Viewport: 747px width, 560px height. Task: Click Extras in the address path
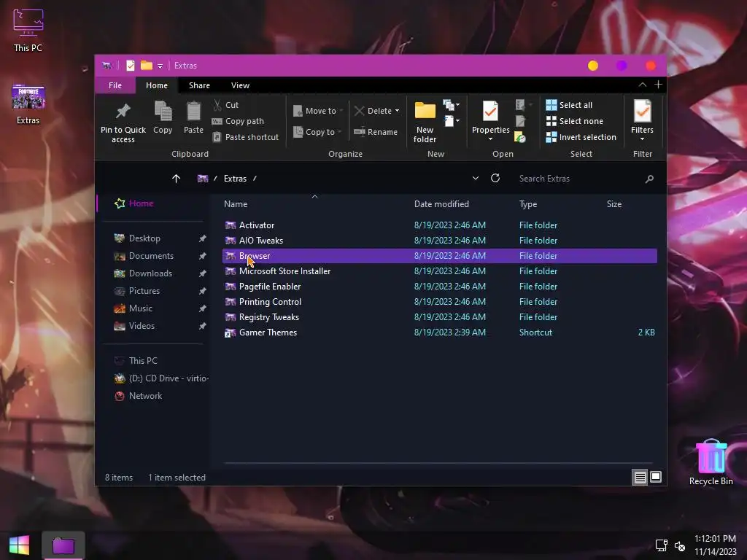pyautogui.click(x=236, y=179)
